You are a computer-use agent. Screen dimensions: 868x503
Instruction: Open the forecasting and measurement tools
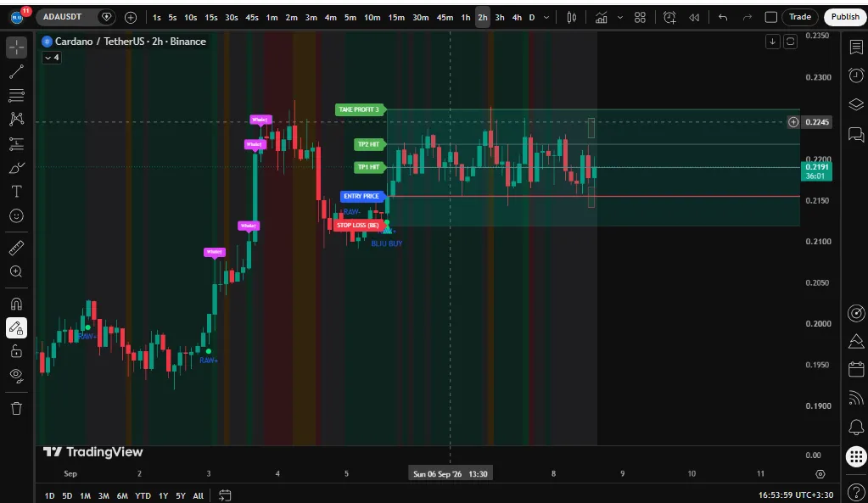(x=17, y=144)
